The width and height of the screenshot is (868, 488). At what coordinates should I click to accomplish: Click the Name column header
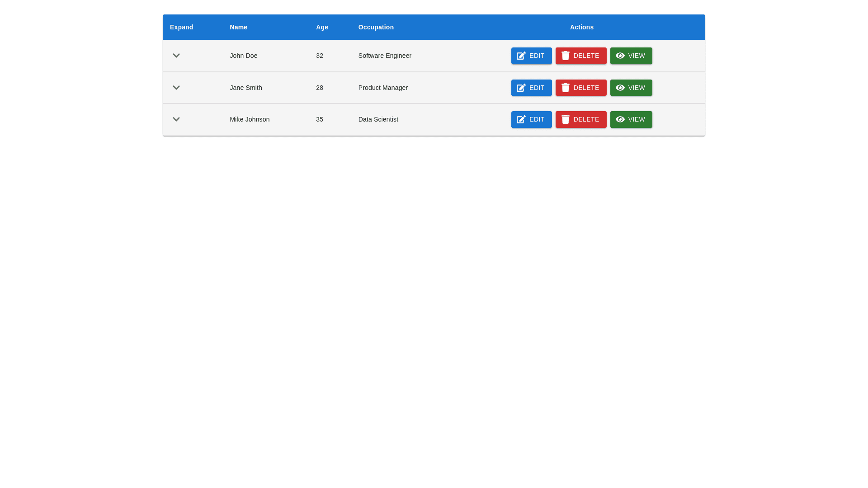pos(238,27)
